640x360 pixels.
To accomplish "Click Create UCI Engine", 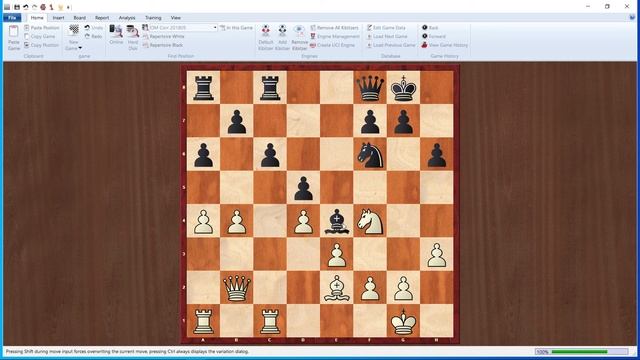I will (332, 45).
